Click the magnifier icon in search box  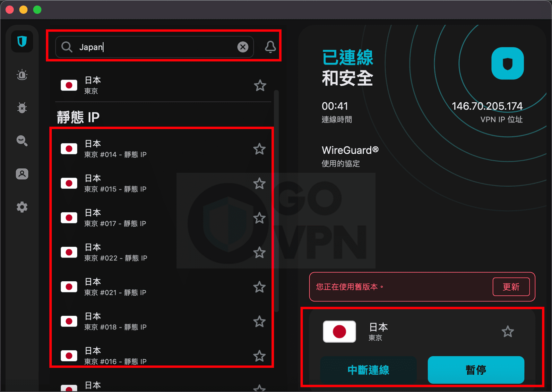67,47
